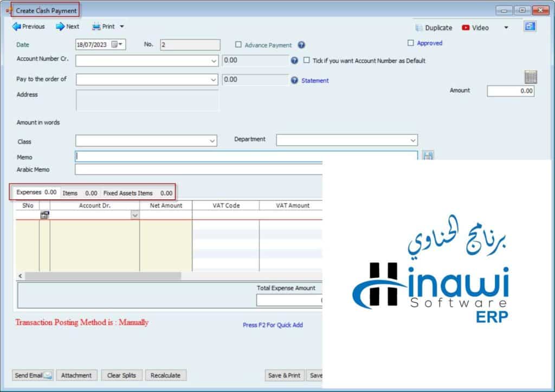Click the Previous arrow icon
Viewport: 555px width, 392px height.
[x=16, y=27]
